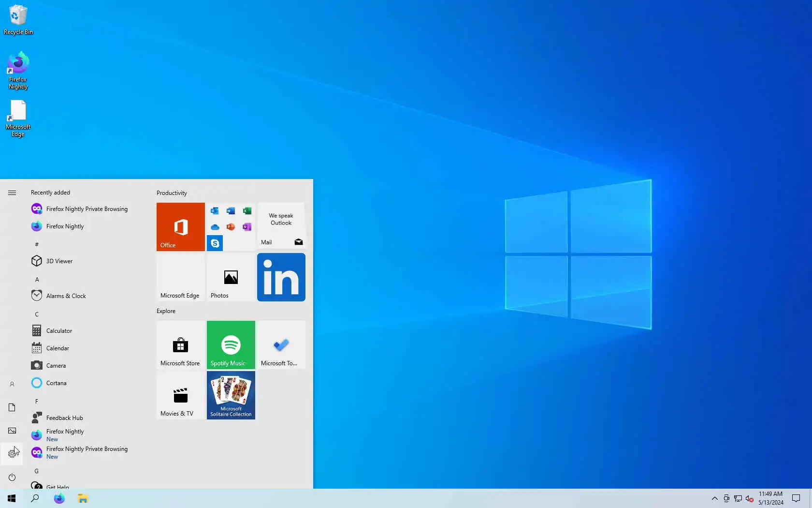Open Firefox Nightly Private Browsing marked New
Viewport: 812px width, 508px height.
tap(87, 453)
